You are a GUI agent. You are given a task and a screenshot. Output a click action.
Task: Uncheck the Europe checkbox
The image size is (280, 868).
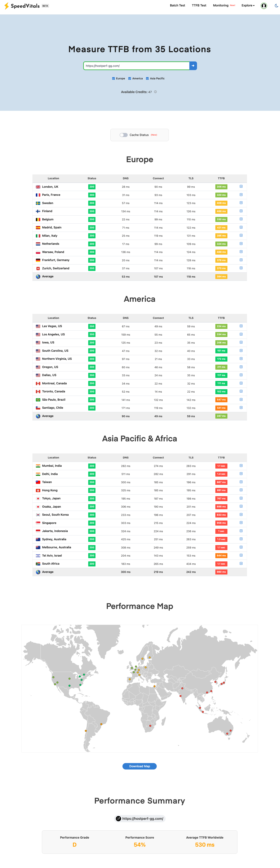114,79
